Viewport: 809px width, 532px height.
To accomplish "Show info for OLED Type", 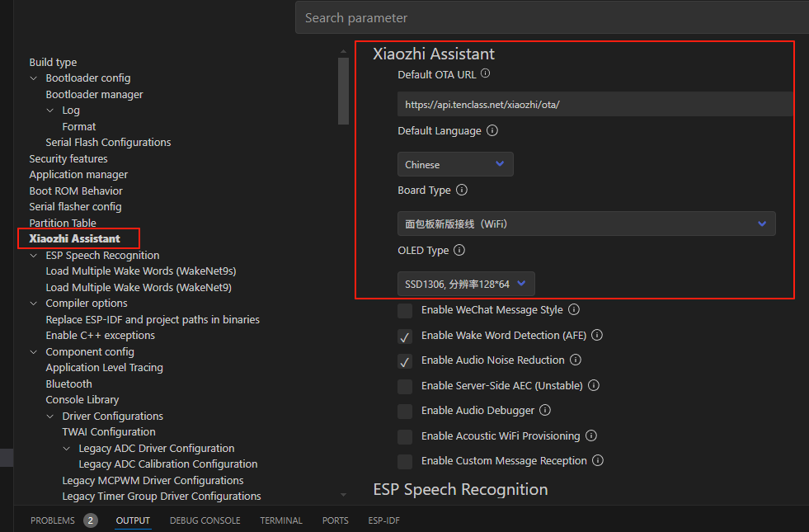I will 459,250.
